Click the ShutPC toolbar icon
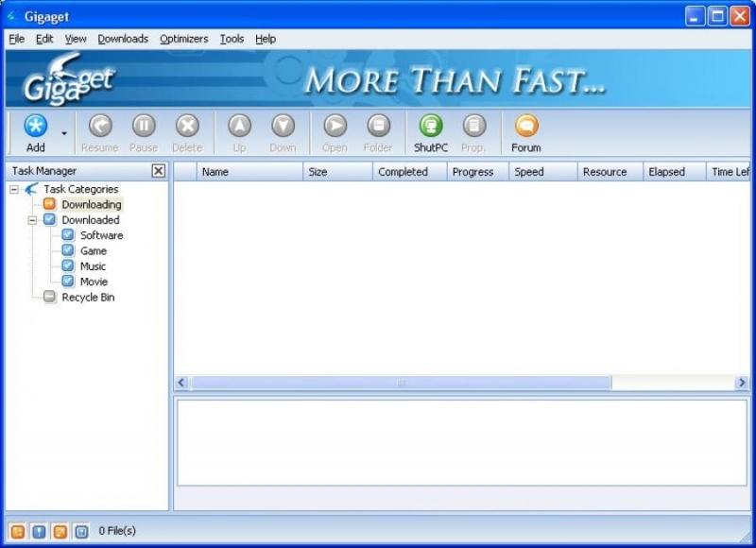 point(431,127)
